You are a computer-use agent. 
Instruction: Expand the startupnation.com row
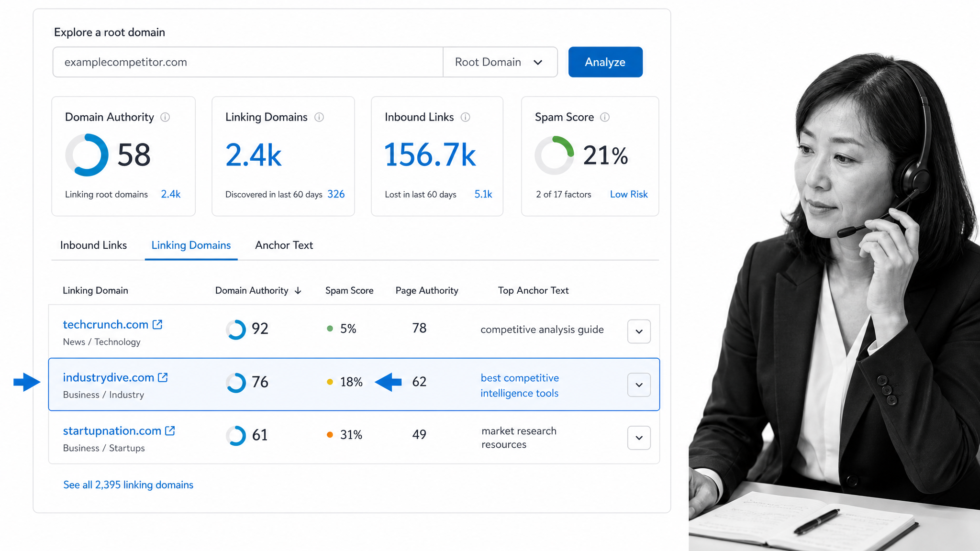[639, 438]
